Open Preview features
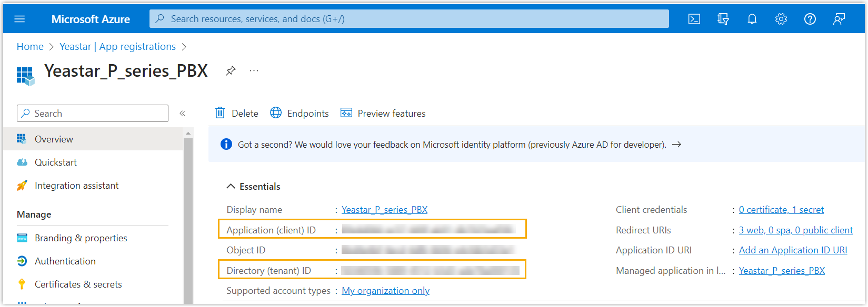 tap(383, 114)
